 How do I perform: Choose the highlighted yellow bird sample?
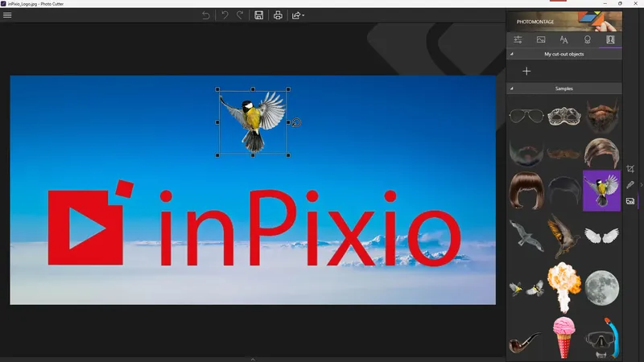(601, 191)
